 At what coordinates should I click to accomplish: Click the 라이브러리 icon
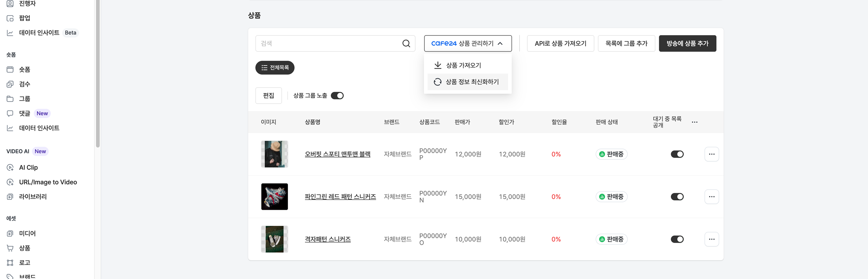pos(10,197)
